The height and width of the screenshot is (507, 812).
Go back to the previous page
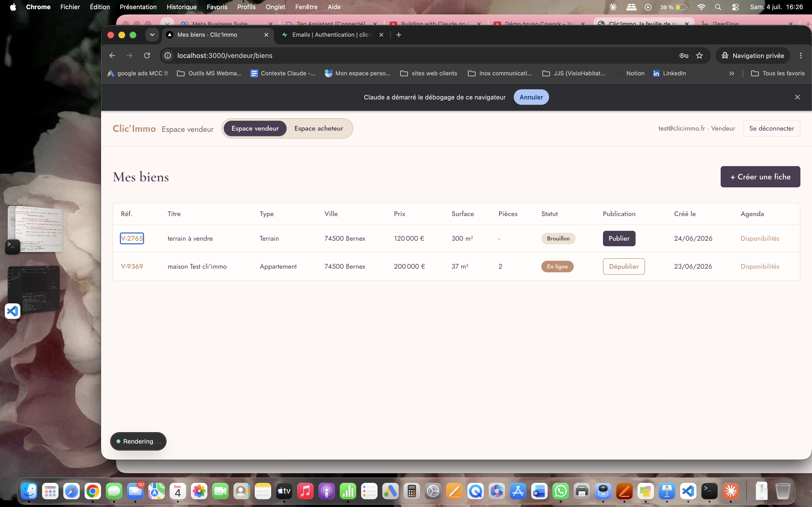112,55
